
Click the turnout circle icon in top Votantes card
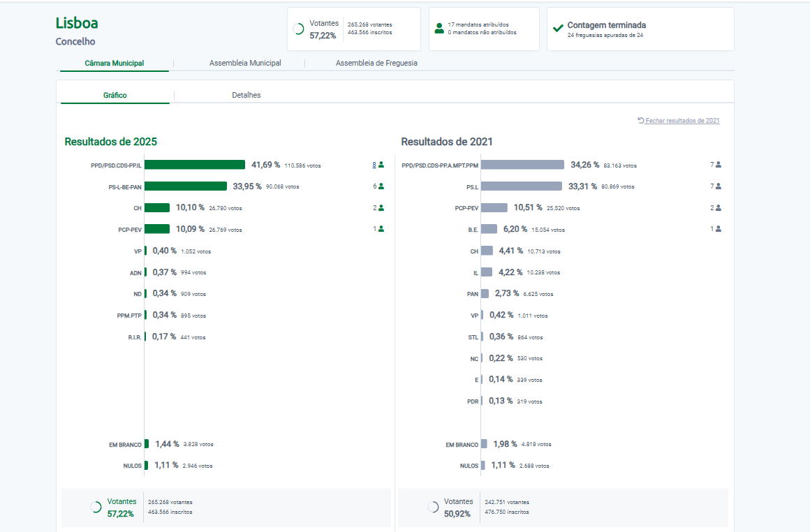[x=298, y=29]
